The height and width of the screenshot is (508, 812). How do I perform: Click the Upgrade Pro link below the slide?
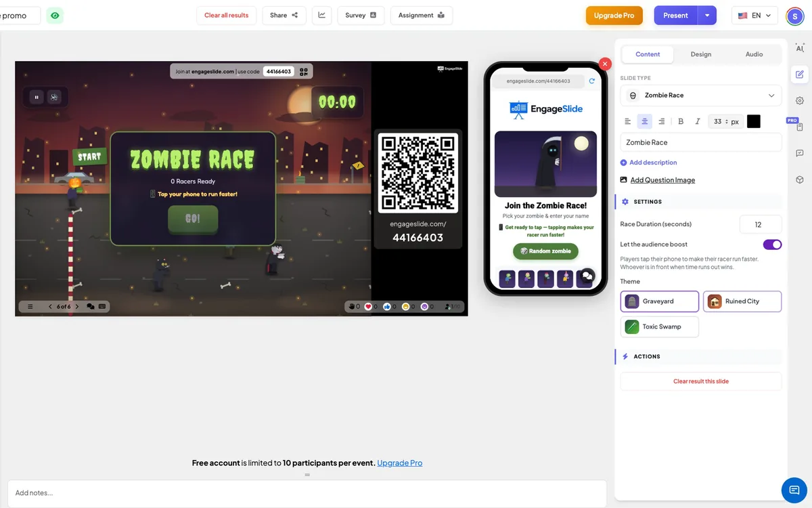pyautogui.click(x=399, y=463)
